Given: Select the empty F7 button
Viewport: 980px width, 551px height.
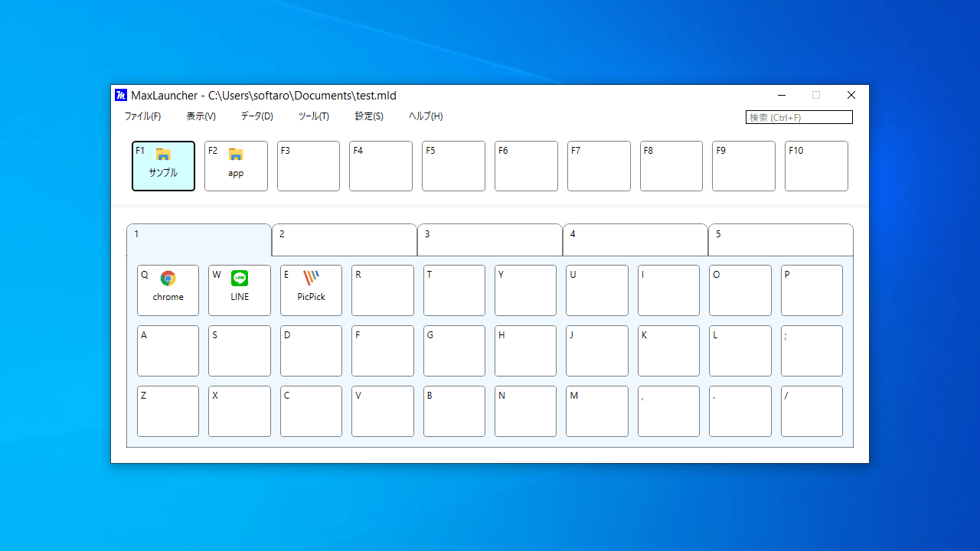Looking at the screenshot, I should tap(599, 166).
